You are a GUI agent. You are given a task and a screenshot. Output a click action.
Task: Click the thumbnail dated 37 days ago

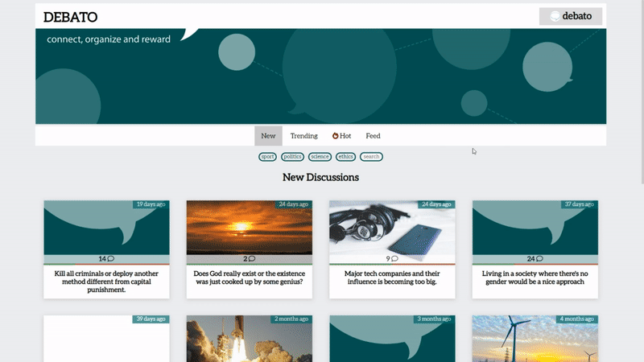coord(535,228)
